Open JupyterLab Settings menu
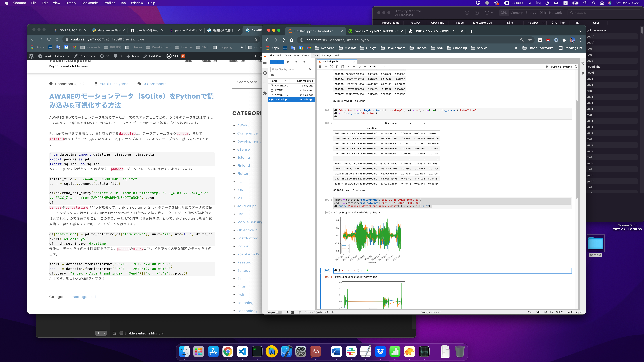 (x=326, y=55)
